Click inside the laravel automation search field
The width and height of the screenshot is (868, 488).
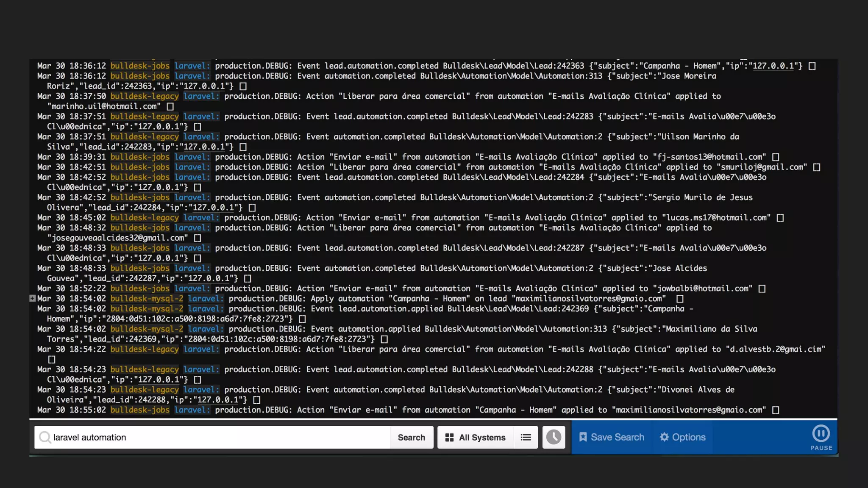[x=212, y=437]
